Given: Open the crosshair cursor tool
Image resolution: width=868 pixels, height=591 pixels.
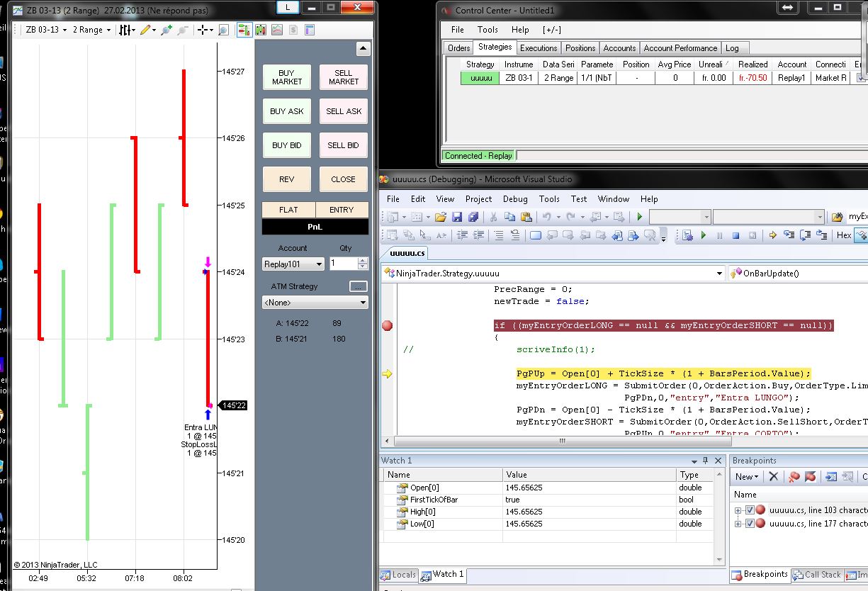Looking at the screenshot, I should (x=204, y=30).
